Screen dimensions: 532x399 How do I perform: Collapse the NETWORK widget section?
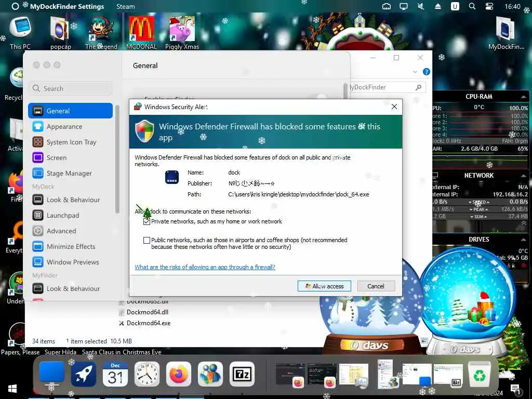tap(523, 176)
